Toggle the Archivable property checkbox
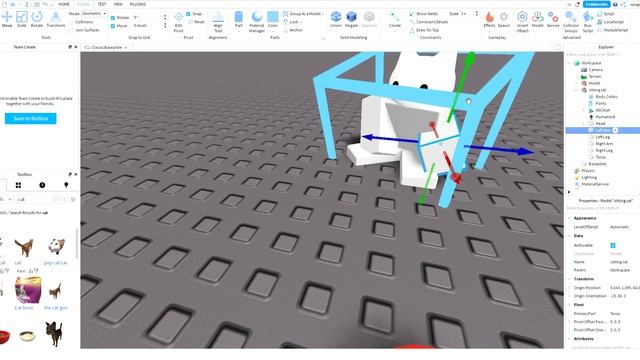640x360 pixels. pyautogui.click(x=613, y=245)
